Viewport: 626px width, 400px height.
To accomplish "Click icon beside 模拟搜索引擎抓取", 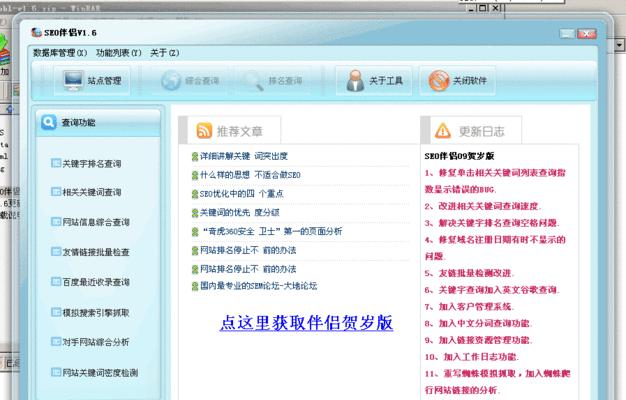I will pos(56,312).
